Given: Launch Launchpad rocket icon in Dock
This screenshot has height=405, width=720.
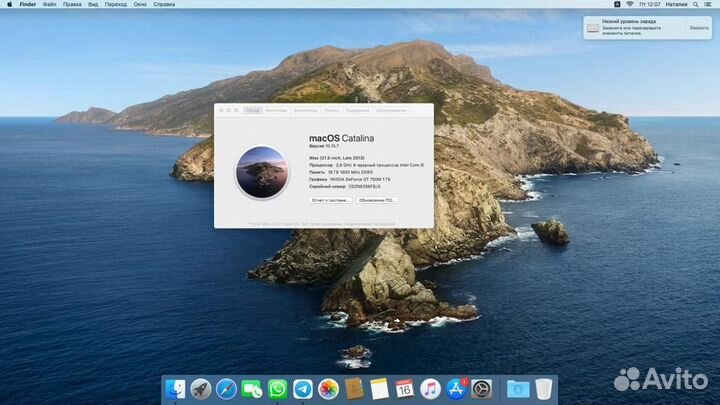Looking at the screenshot, I should [x=201, y=389].
